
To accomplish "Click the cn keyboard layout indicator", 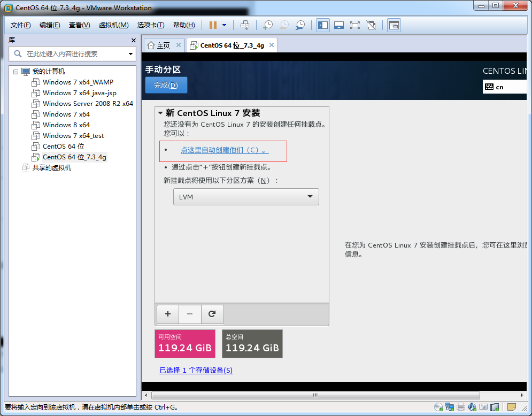I will click(x=505, y=87).
